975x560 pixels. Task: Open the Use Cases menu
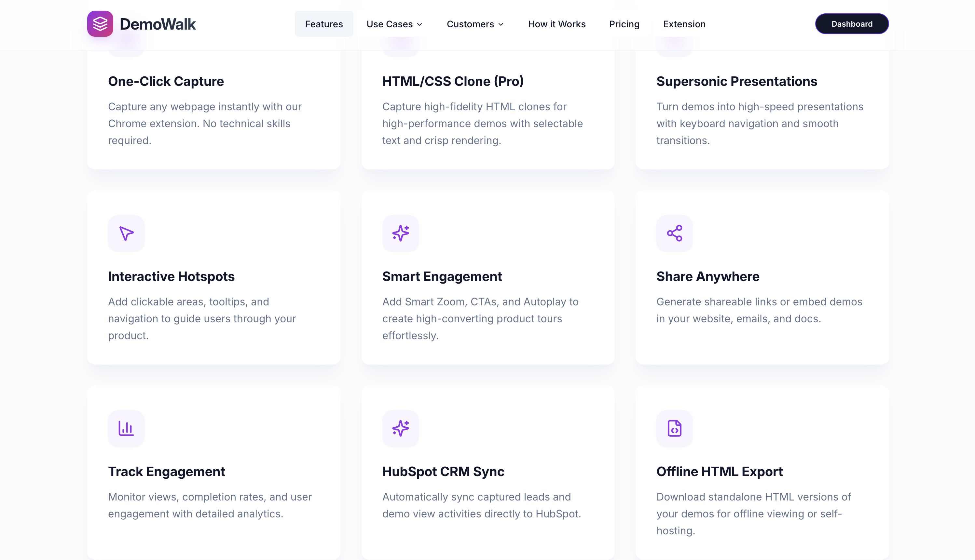tap(390, 24)
